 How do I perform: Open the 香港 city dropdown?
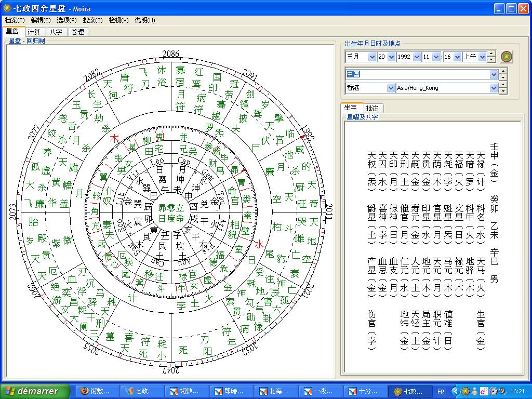[x=391, y=88]
